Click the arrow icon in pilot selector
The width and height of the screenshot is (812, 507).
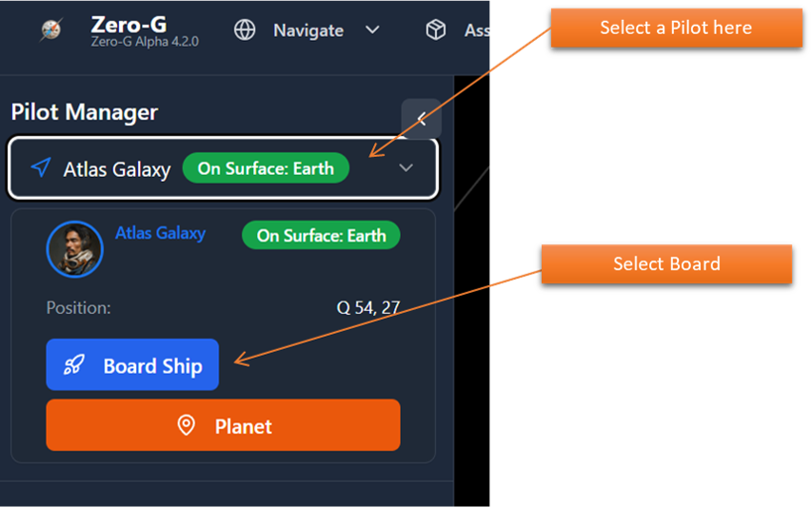click(40, 168)
